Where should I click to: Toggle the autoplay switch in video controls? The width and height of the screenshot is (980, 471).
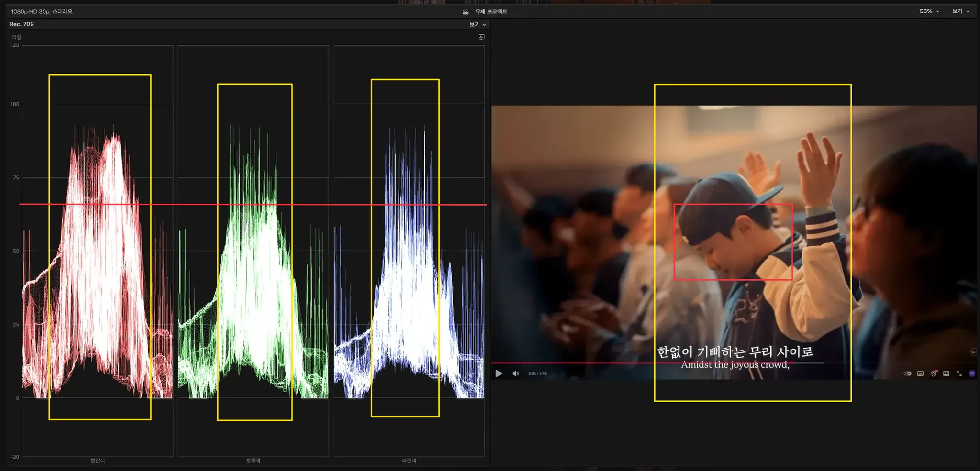908,373
